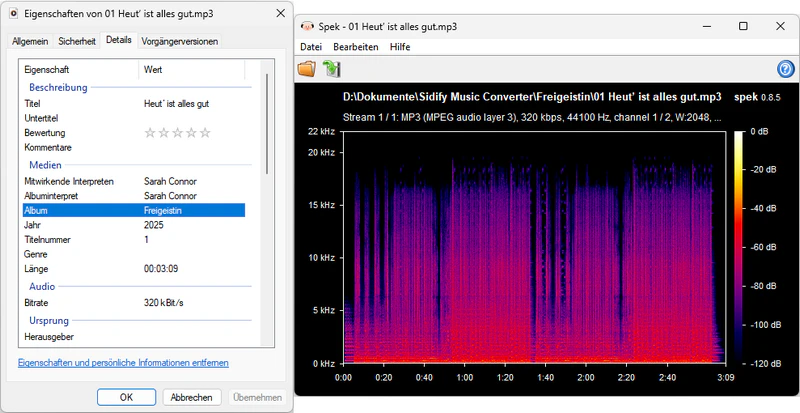The image size is (800, 413).
Task: Open a file using the folder icon
Action: pyautogui.click(x=307, y=69)
